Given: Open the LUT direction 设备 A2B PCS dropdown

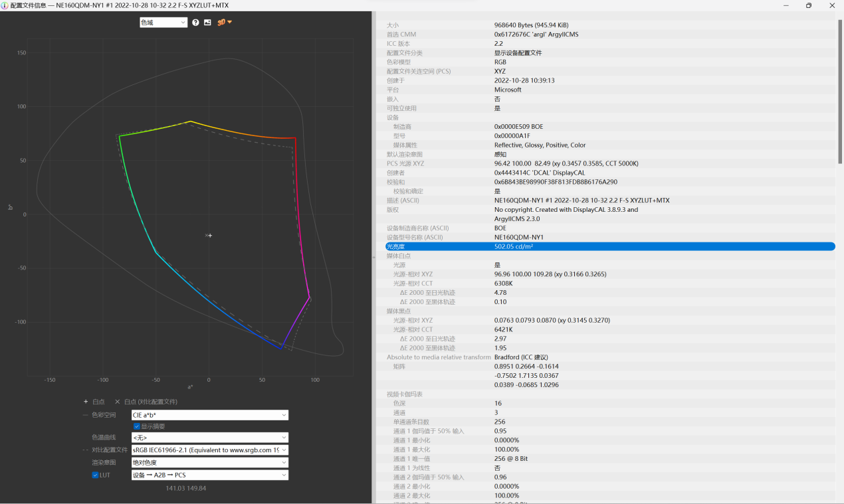Looking at the screenshot, I should (209, 475).
